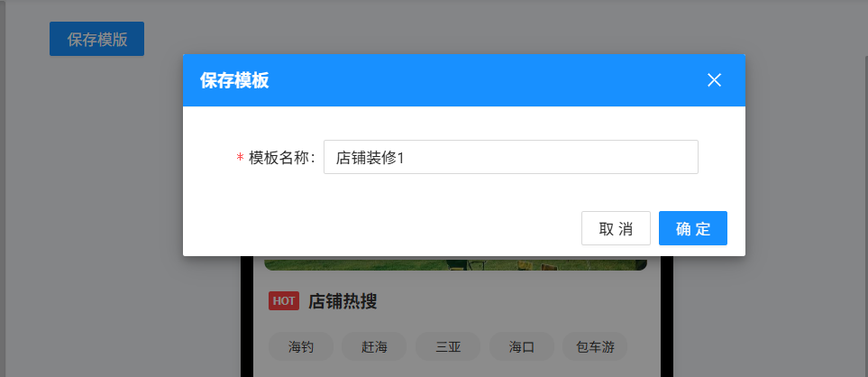Focus the 模板名称 input field
868x377 pixels.
coord(510,157)
